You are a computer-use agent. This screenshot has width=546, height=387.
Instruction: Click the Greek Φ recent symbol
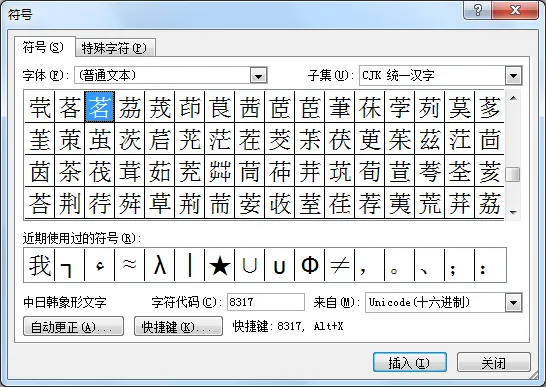click(310, 265)
